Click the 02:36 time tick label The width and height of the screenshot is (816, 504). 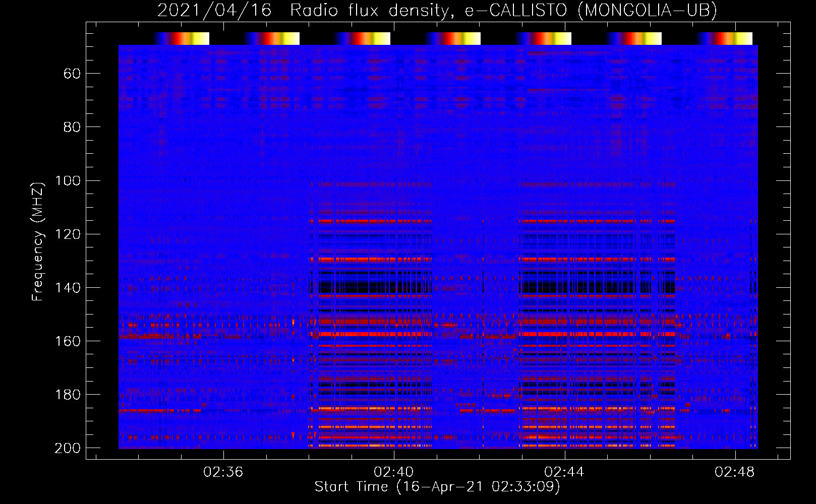pyautogui.click(x=223, y=472)
